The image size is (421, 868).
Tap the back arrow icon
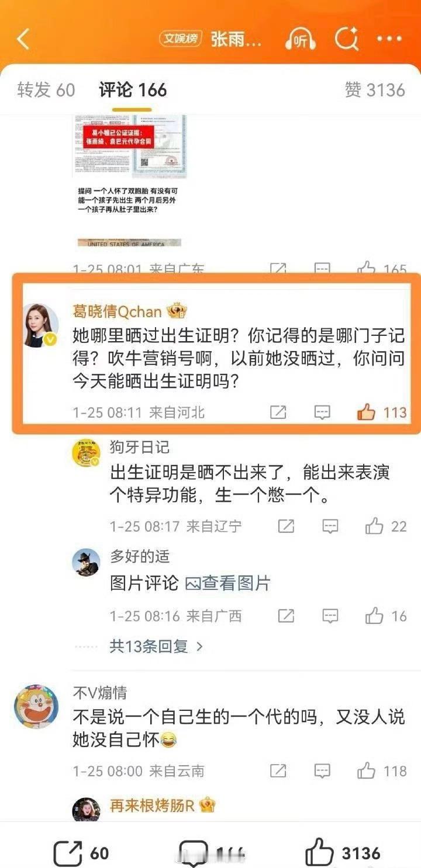pyautogui.click(x=23, y=39)
